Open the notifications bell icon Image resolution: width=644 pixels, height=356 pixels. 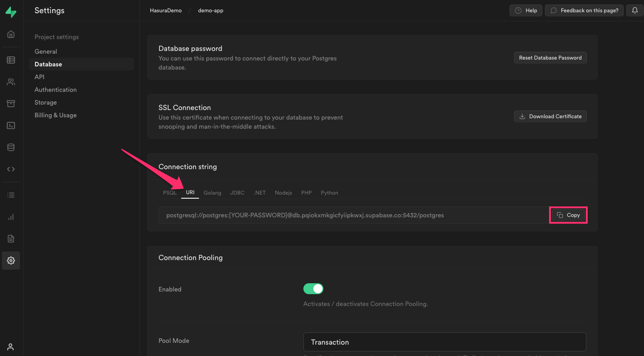click(x=634, y=10)
